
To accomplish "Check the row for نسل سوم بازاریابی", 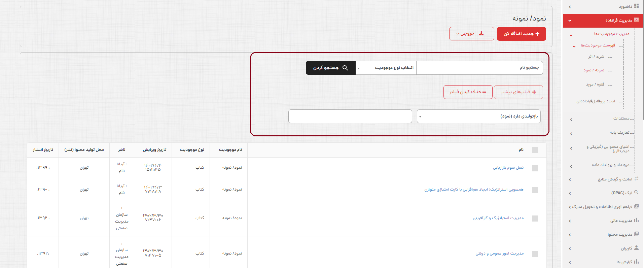I will 535,168.
